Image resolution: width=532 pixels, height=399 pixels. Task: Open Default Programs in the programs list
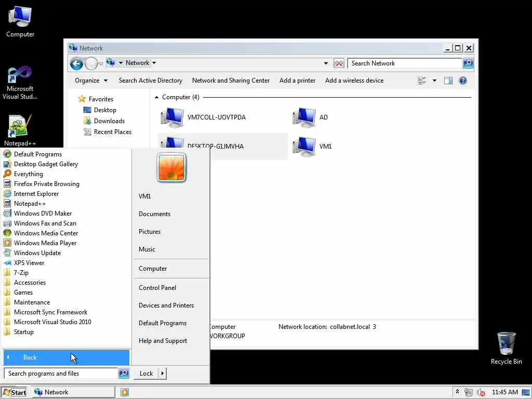[x=38, y=154]
